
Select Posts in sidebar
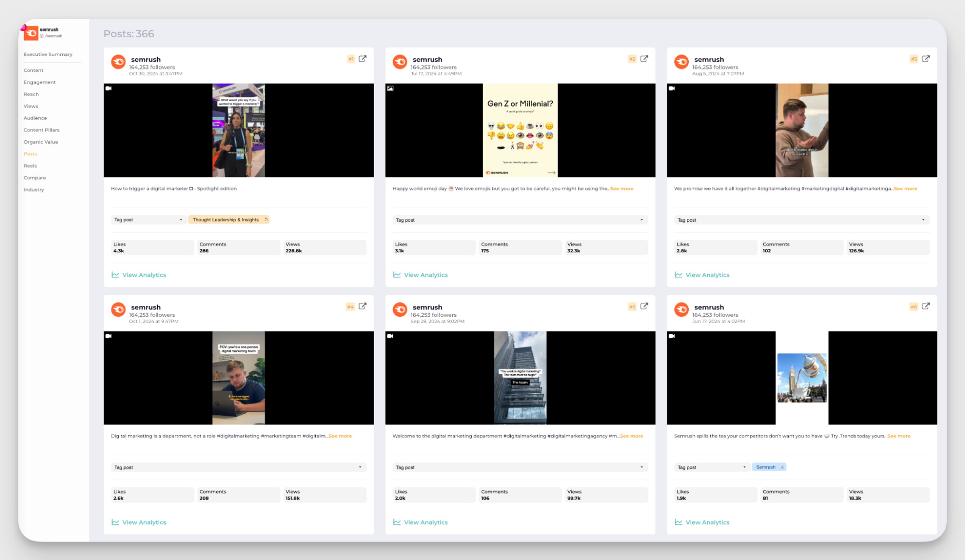coord(30,154)
